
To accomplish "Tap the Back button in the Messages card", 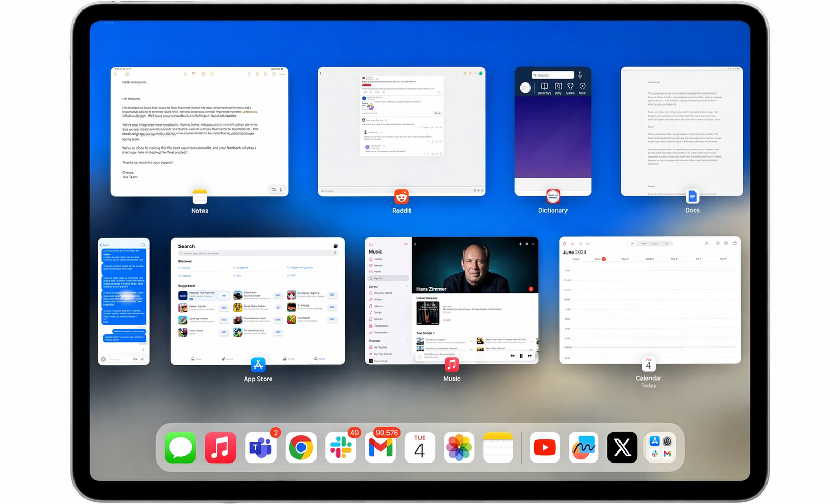I will click(x=104, y=245).
